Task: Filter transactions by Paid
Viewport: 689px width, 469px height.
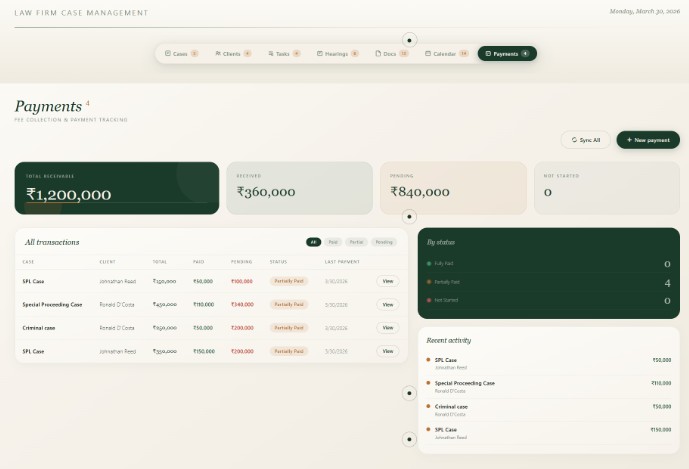Action: point(333,242)
